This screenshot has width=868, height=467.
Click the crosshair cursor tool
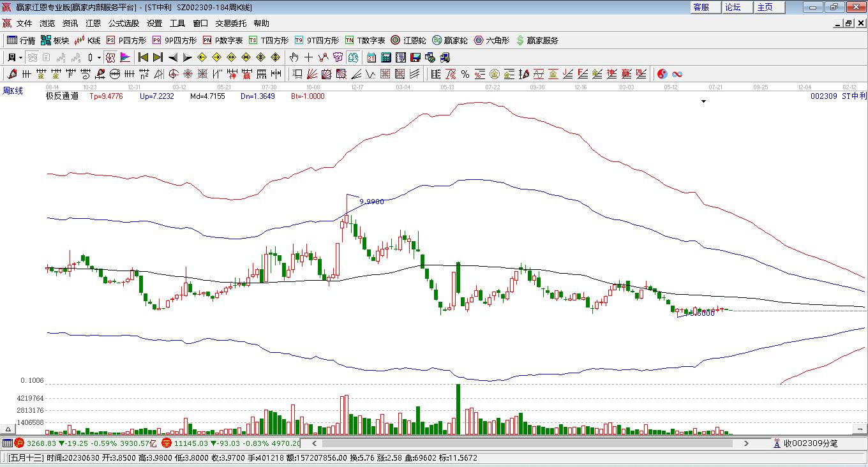pyautogui.click(x=309, y=57)
